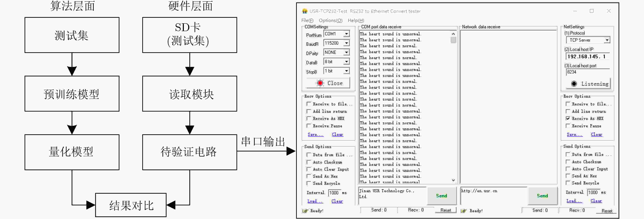Expand the DataB 8 bit dropdown
The image size is (644, 219).
pos(346,62)
